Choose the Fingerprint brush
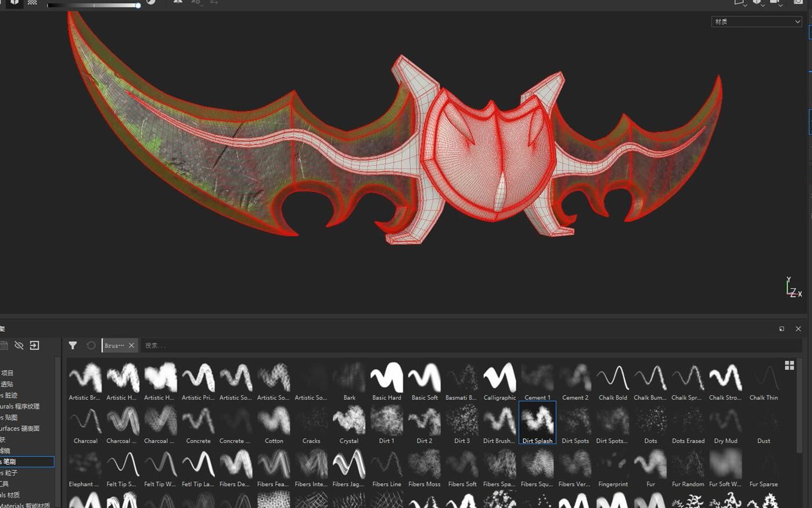Screen dimensions: 812x508 [x=613, y=468]
